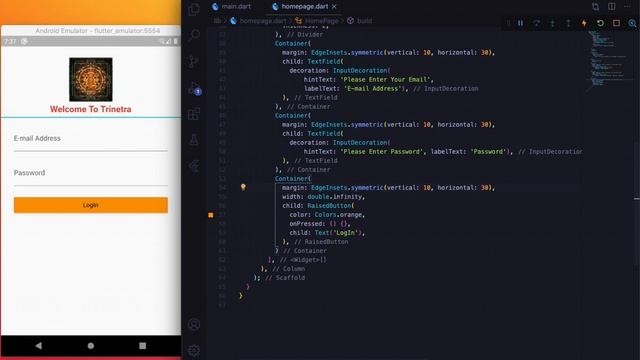Click the 'Welcome To Trinetra' heading
The width and height of the screenshot is (640, 360).
(x=91, y=109)
